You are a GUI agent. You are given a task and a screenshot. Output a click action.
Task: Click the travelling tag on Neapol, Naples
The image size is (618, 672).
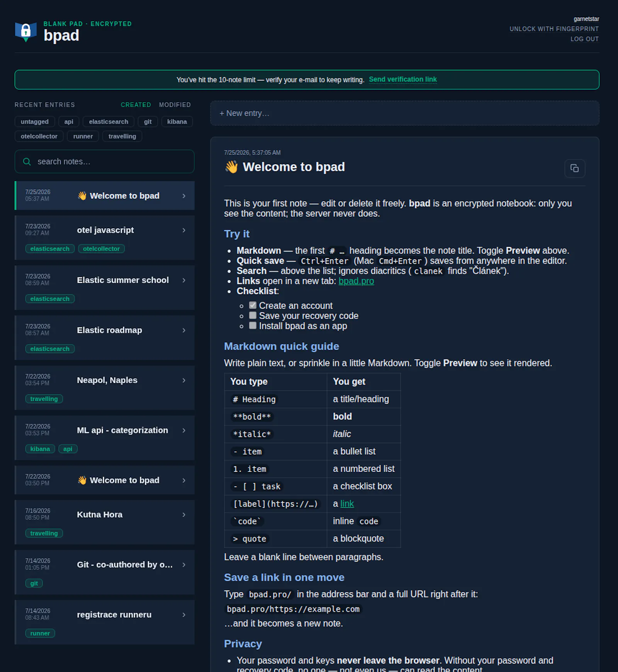[44, 399]
